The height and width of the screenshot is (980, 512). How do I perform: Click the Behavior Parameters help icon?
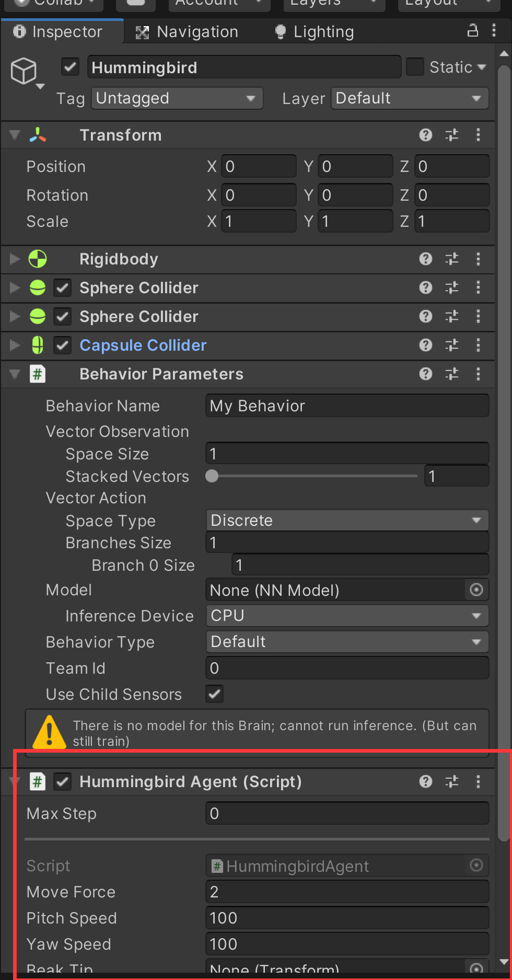tap(426, 374)
